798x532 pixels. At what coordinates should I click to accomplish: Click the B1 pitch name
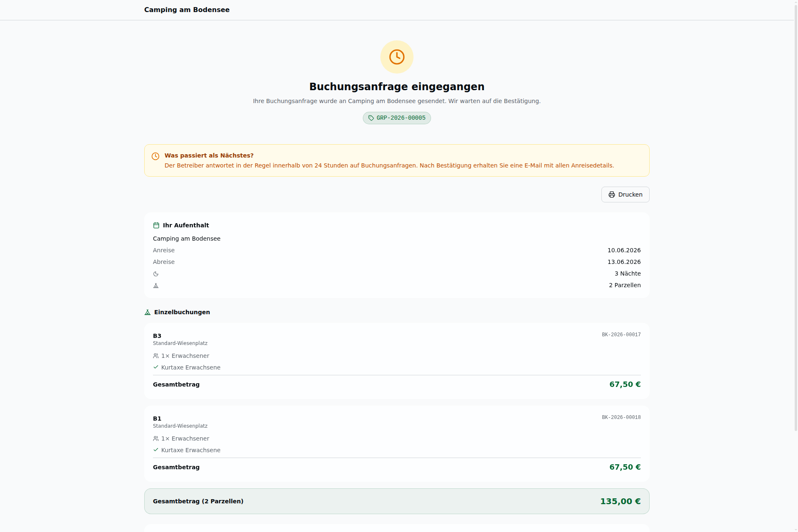click(x=157, y=419)
